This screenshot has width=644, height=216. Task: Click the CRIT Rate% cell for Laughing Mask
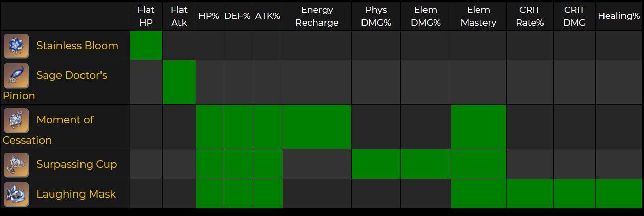coord(530,194)
